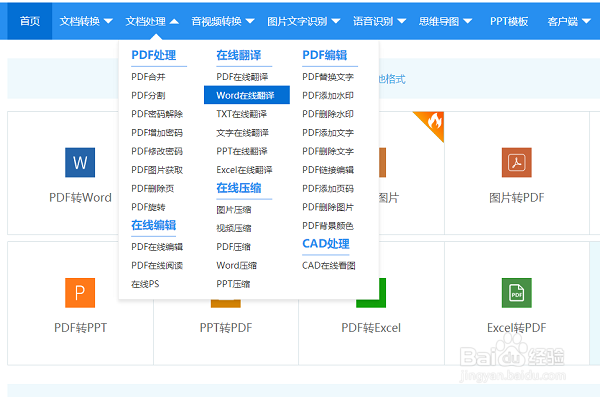The height and width of the screenshot is (397, 600).
Task: Open 在线PS link
Action: point(145,284)
